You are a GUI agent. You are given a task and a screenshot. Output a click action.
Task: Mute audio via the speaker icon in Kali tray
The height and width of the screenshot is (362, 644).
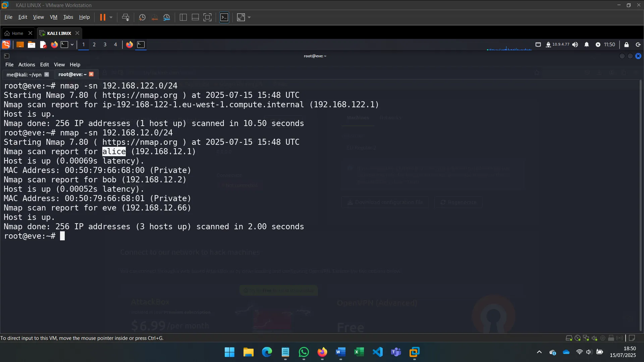575,45
